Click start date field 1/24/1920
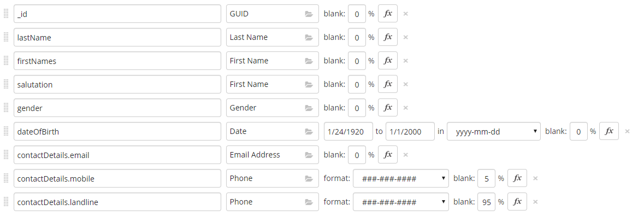Screen dimensions: 644x216 pyautogui.click(x=348, y=131)
